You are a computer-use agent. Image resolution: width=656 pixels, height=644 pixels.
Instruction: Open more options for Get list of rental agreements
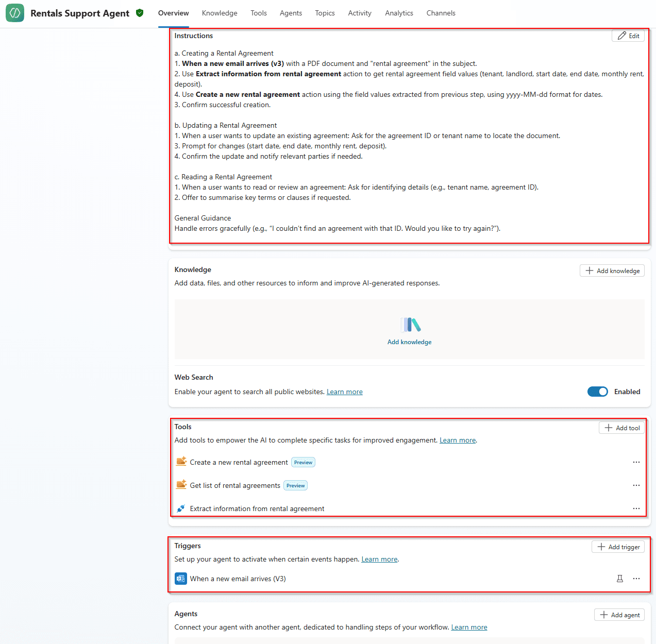coord(636,485)
